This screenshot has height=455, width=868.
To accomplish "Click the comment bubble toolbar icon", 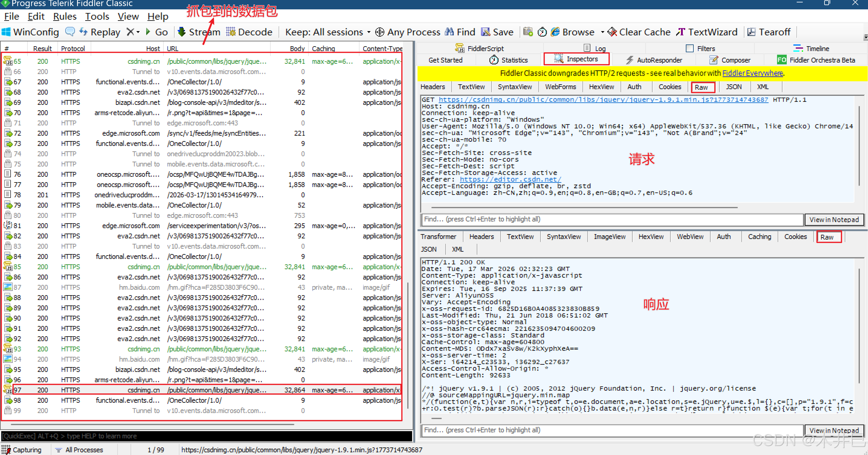I will tap(70, 32).
